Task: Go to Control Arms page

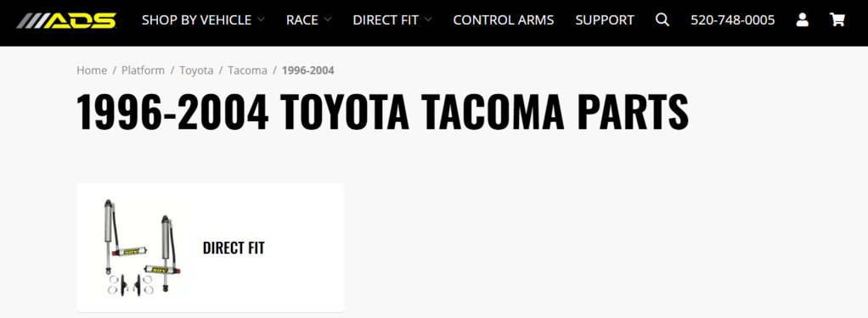Action: (x=503, y=20)
